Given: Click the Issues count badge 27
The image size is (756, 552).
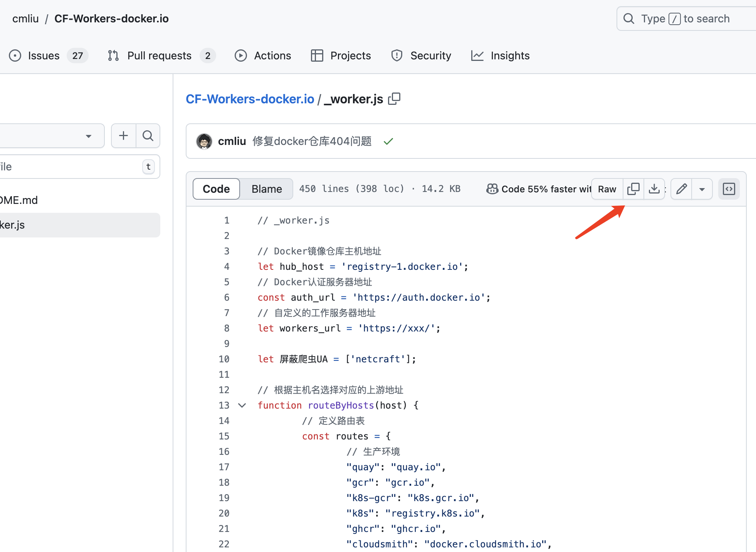Looking at the screenshot, I should (x=77, y=56).
